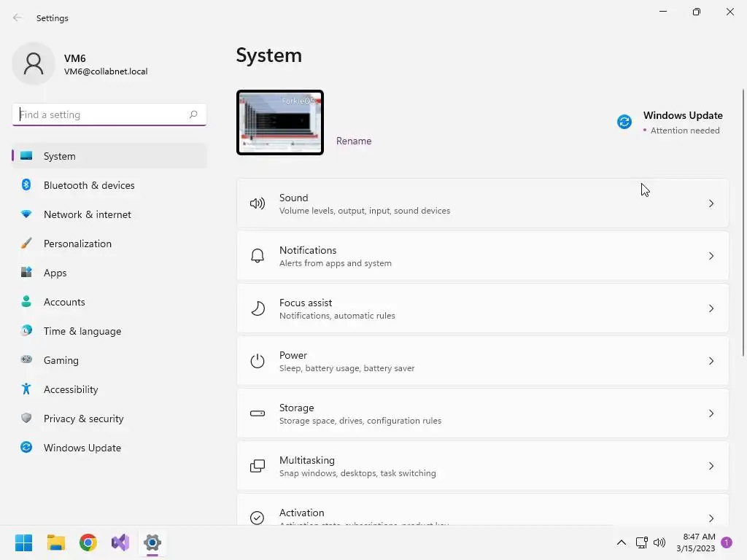Click 'Snap windows, desktops, task switching' text
The width and height of the screenshot is (747, 560).
click(357, 473)
